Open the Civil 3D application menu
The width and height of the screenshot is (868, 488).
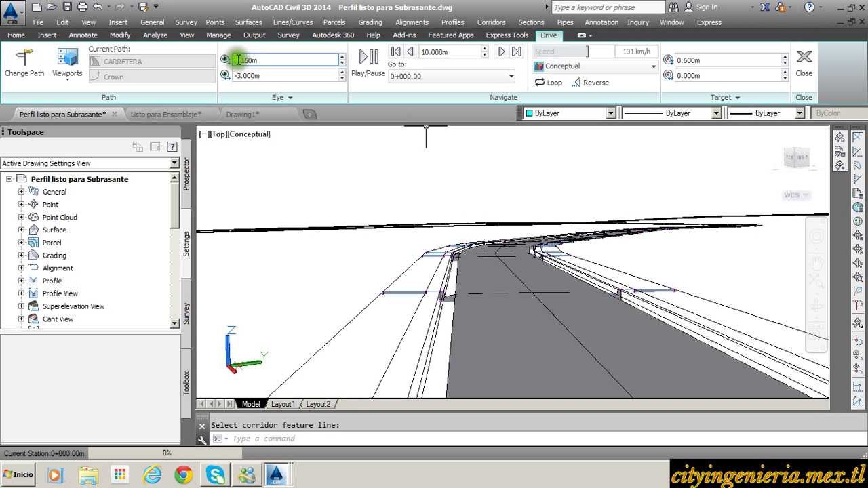point(12,12)
